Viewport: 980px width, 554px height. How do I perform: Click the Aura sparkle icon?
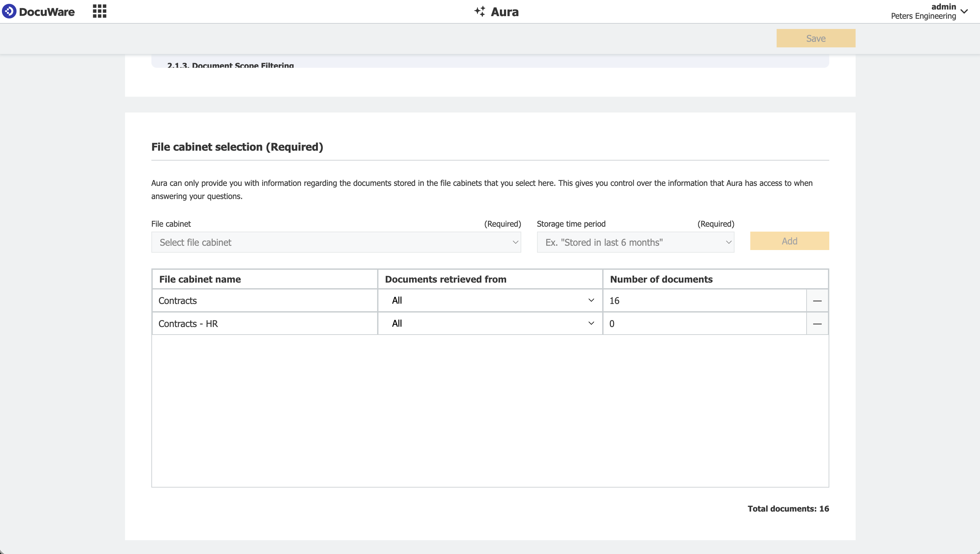click(x=480, y=12)
